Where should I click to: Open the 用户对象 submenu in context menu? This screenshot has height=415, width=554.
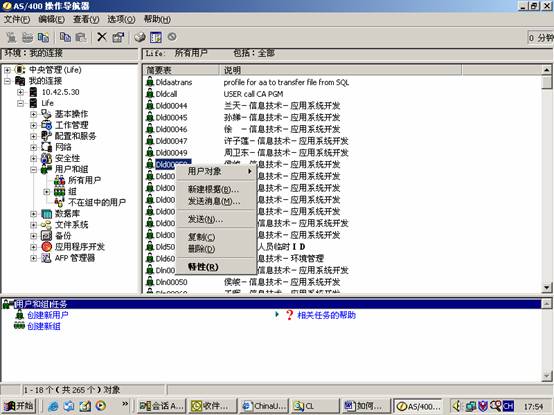point(216,171)
